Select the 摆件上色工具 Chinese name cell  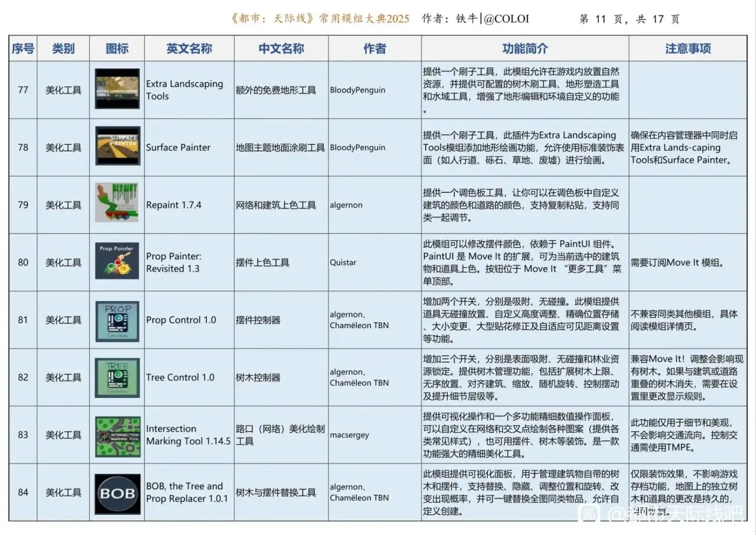click(x=262, y=262)
